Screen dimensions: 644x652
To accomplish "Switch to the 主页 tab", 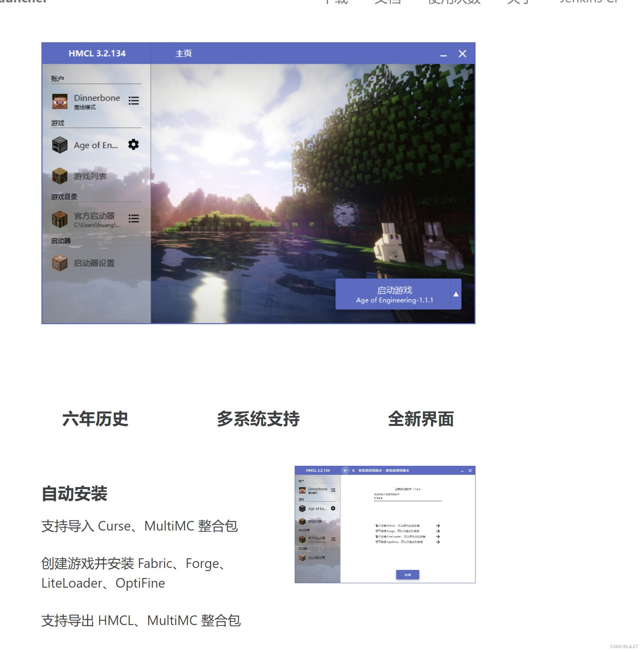I will (184, 53).
